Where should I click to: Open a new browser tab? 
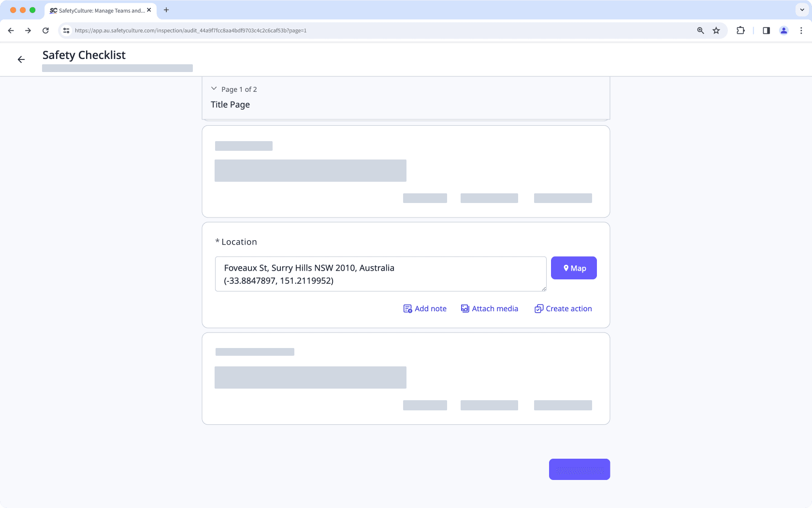point(166,10)
